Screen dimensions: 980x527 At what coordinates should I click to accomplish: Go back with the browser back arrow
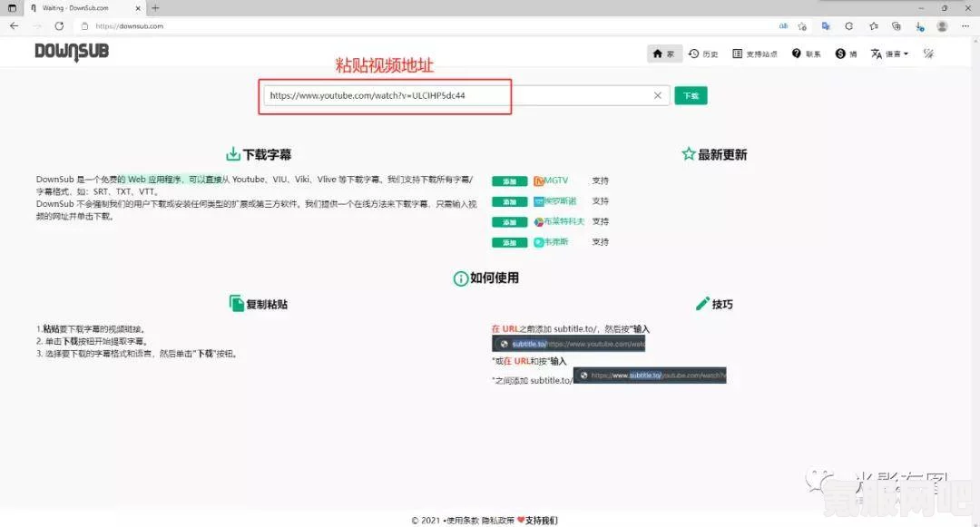(14, 26)
